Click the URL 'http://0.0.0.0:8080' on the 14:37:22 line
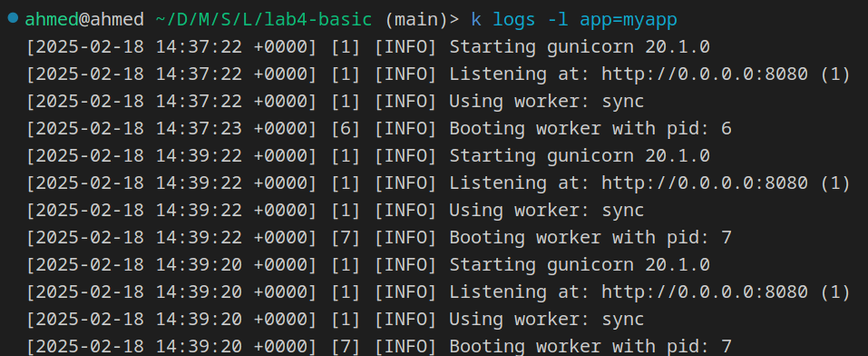868x356 pixels. point(704,74)
